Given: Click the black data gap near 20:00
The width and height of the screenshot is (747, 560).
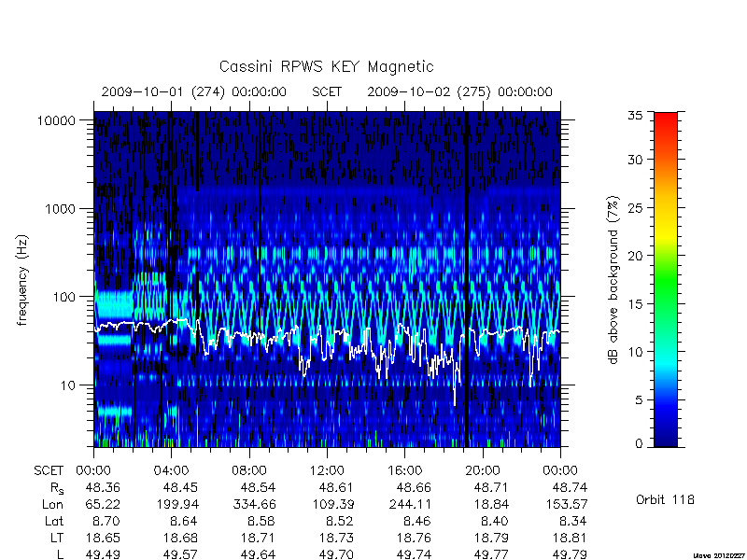Looking at the screenshot, I should click(x=467, y=280).
